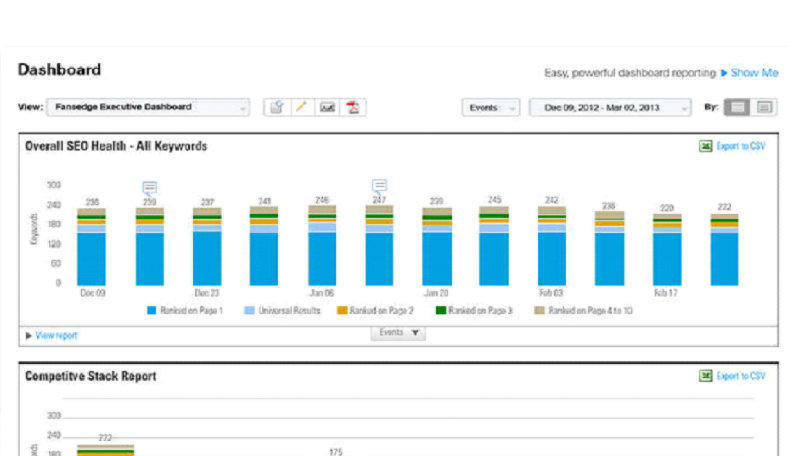Click the Overall SEO Health - All Keywords title

point(116,146)
